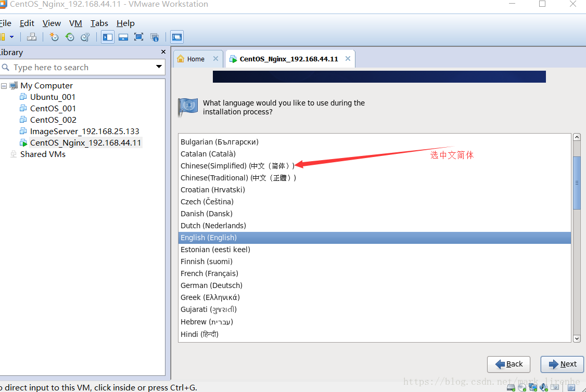The image size is (586, 392).
Task: Open the Tabs menu
Action: pos(99,23)
